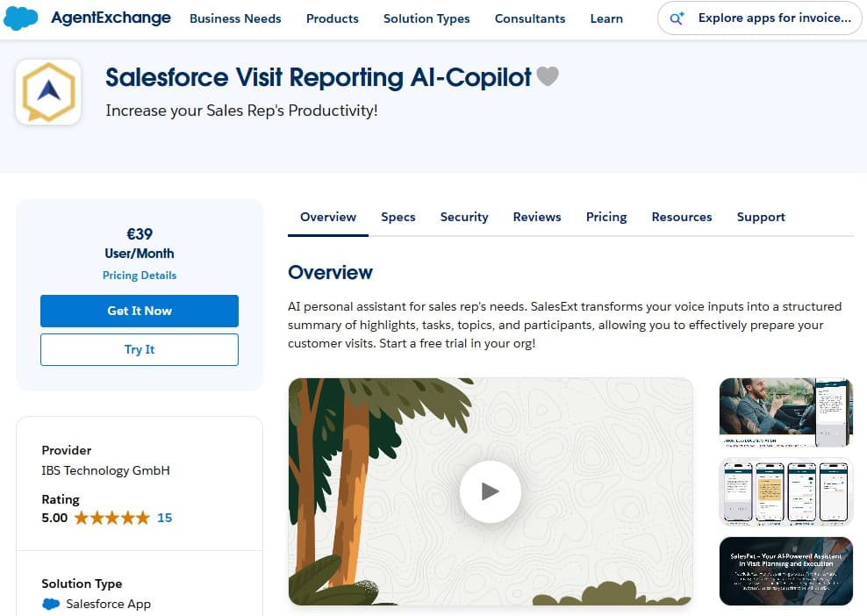Go to the Resources tab
867x616 pixels.
pyautogui.click(x=682, y=217)
